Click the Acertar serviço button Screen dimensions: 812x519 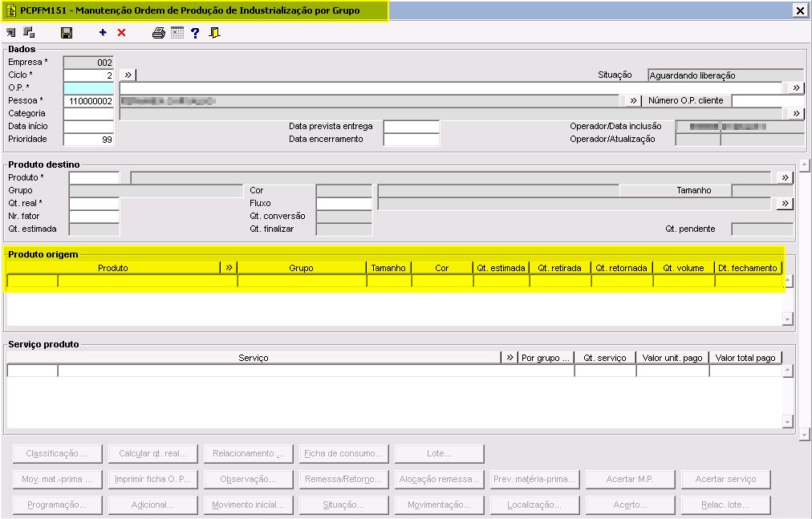pos(725,479)
